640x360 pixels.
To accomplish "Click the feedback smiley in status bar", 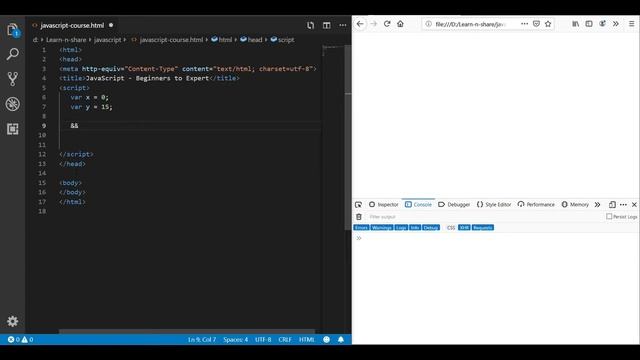I will point(327,340).
